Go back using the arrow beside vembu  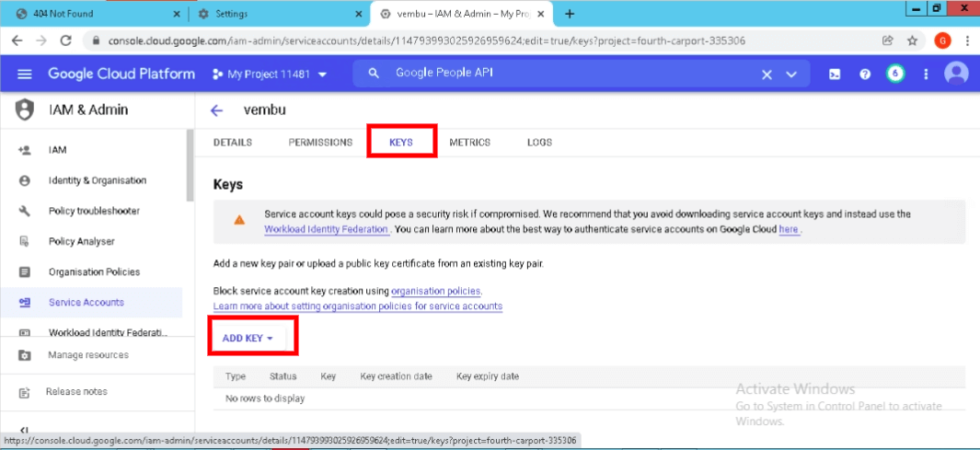(x=217, y=110)
